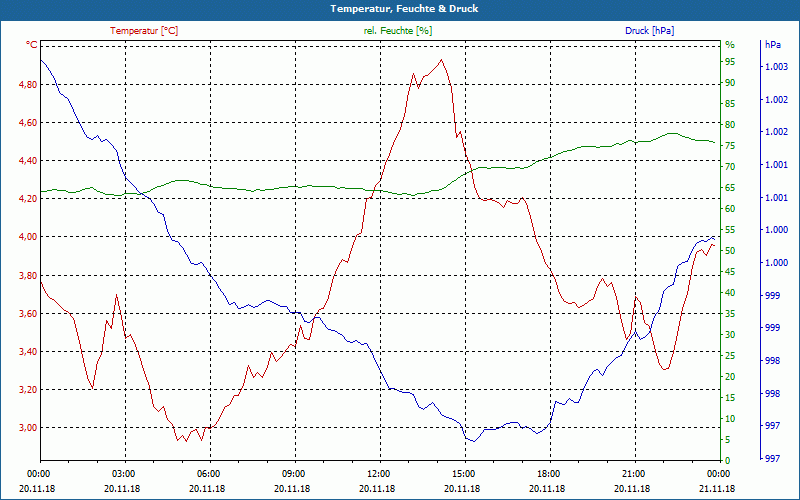
Task: Click the 20.11.18 date under 12:00
Action: [x=377, y=488]
